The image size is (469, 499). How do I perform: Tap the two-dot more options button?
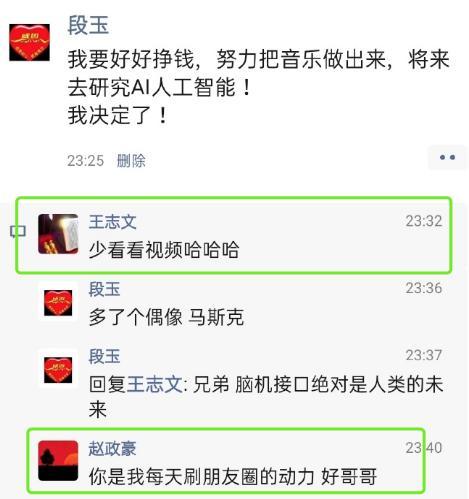[447, 157]
